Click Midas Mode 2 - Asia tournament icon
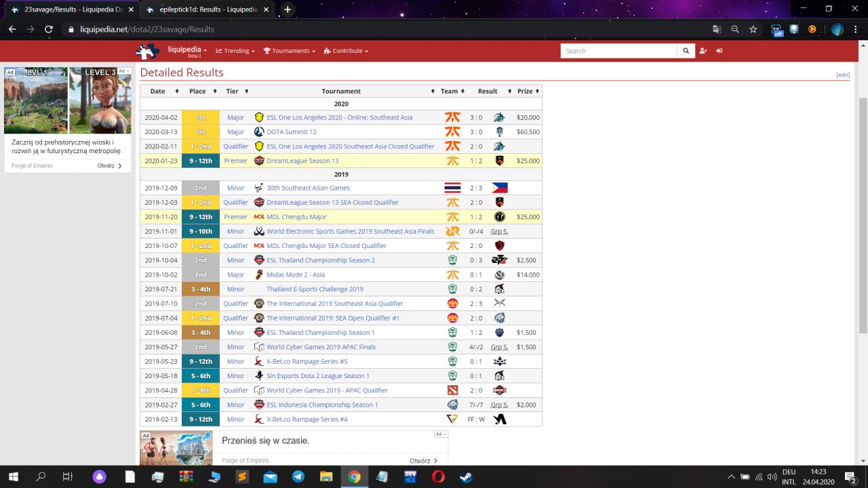The width and height of the screenshot is (868, 488). [x=259, y=274]
